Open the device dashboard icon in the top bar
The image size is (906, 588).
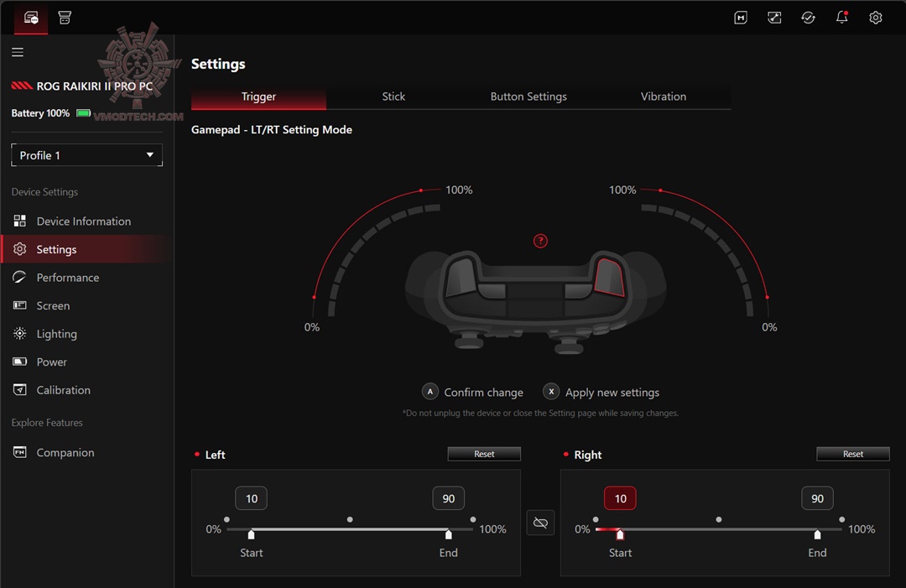[31, 18]
